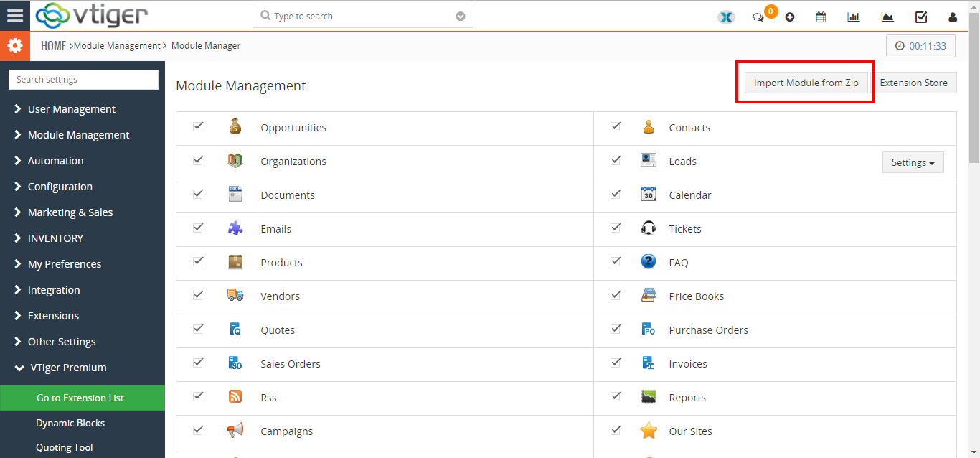This screenshot has width=980, height=458.
Task: Click the Contacts person icon
Action: 649,127
